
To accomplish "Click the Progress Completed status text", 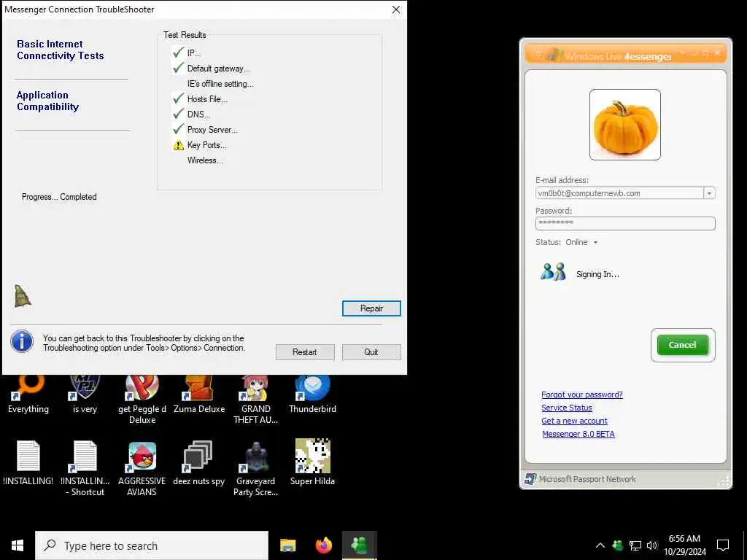I will [59, 197].
